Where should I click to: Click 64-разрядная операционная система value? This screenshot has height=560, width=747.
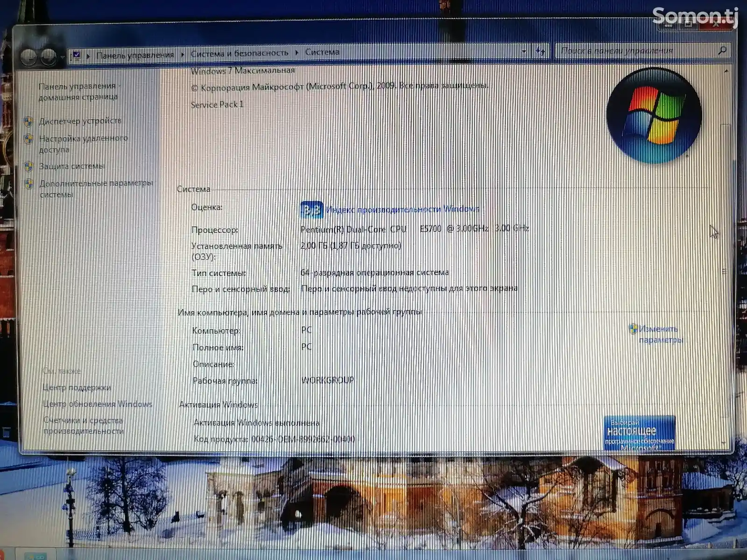pos(375,272)
